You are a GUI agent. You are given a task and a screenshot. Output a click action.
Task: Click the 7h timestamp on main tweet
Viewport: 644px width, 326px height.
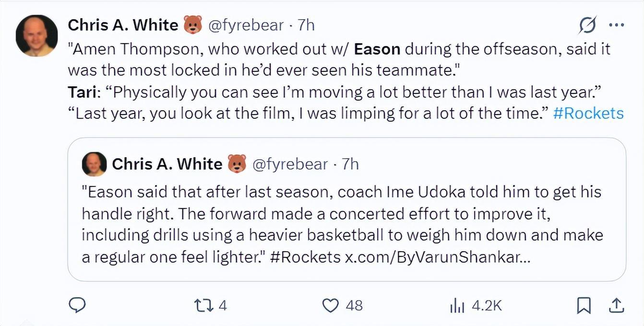(306, 25)
